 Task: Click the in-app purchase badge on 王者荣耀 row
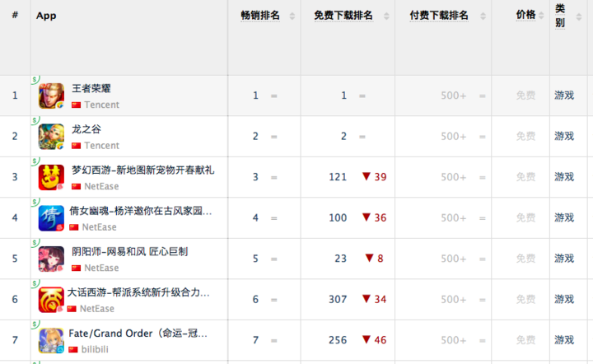click(35, 79)
